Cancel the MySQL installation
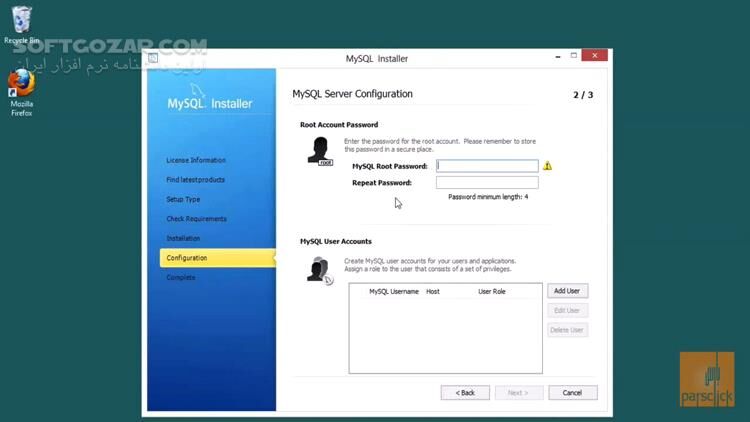Screen dimensions: 750x422 pyautogui.click(x=572, y=393)
